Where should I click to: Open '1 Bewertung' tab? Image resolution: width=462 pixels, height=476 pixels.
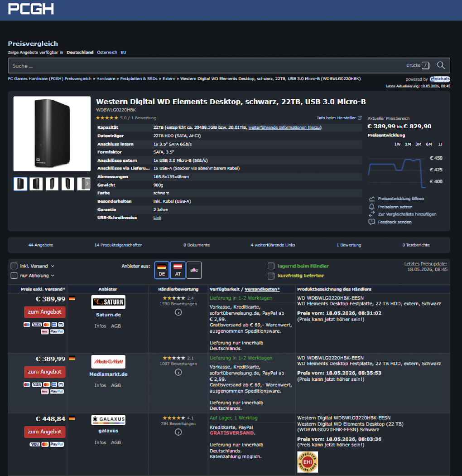pyautogui.click(x=349, y=245)
